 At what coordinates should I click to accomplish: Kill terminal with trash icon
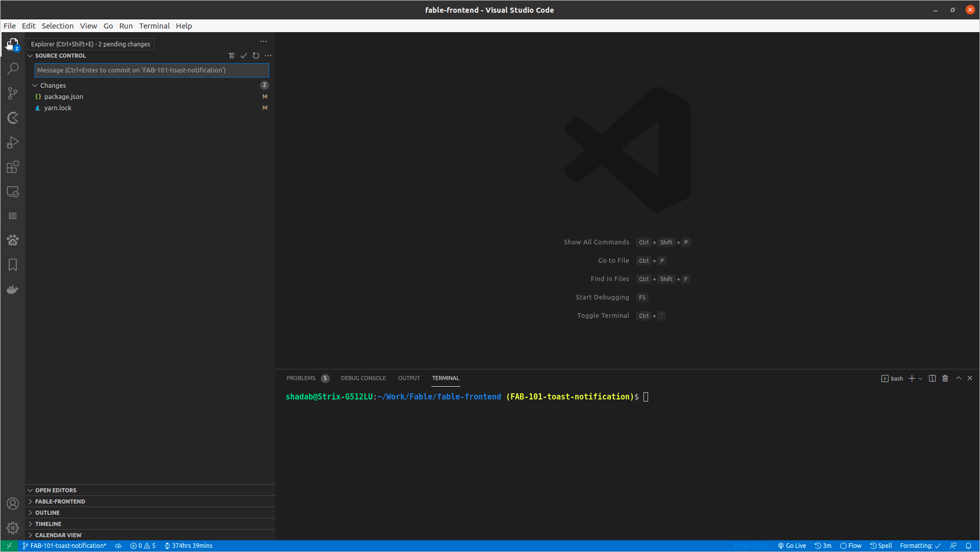tap(945, 378)
